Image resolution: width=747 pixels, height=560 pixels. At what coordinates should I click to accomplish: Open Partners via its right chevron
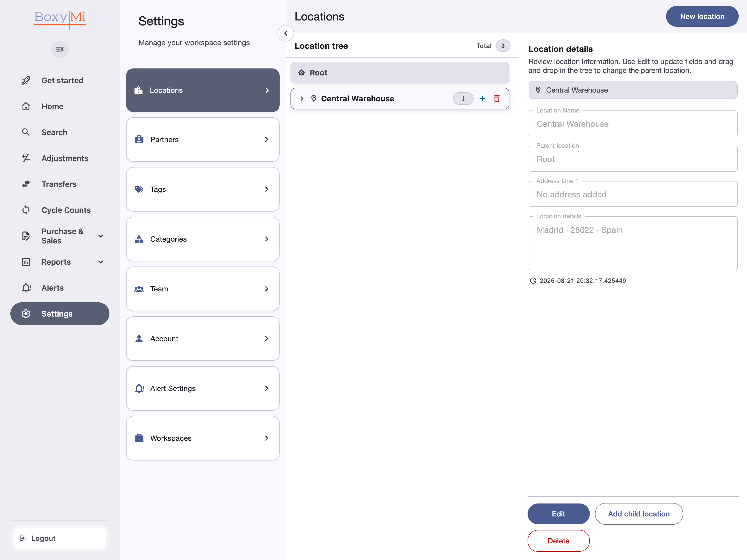(x=267, y=139)
